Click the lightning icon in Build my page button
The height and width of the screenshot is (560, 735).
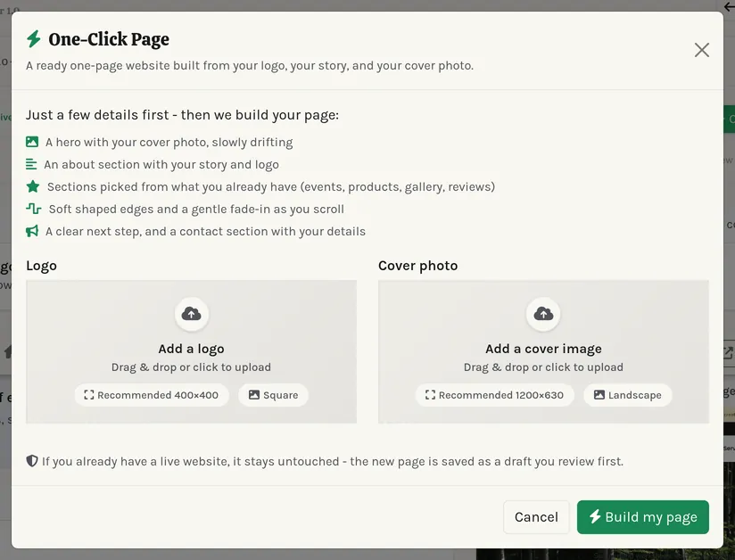[x=595, y=516]
